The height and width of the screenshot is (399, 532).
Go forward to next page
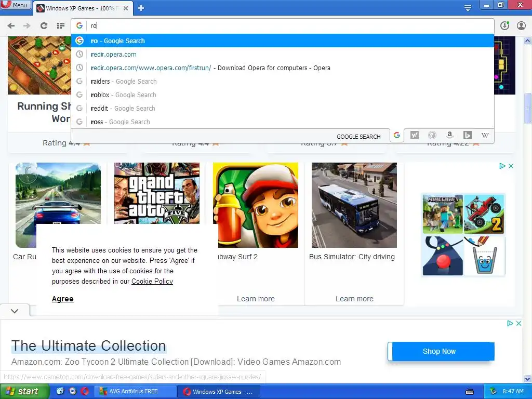tap(27, 25)
